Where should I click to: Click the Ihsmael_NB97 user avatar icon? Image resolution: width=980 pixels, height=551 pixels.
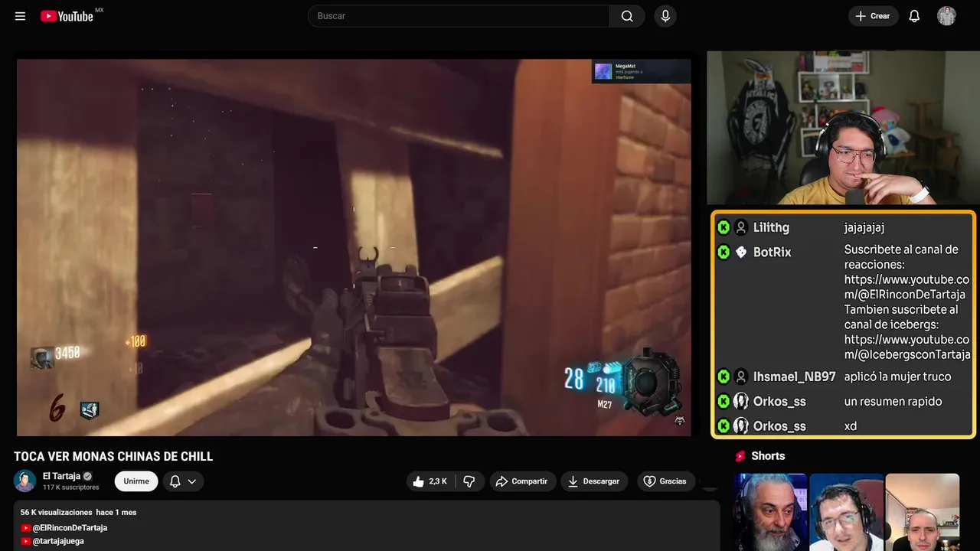click(x=741, y=377)
